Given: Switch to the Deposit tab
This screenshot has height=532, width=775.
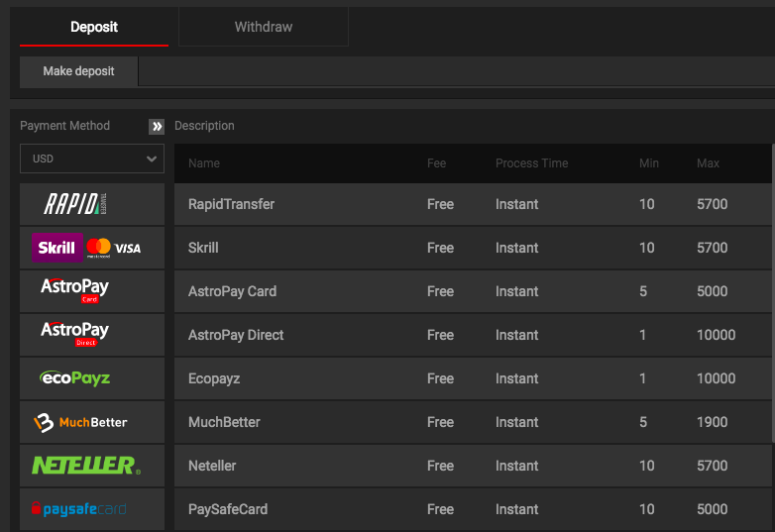Looking at the screenshot, I should click(x=94, y=27).
